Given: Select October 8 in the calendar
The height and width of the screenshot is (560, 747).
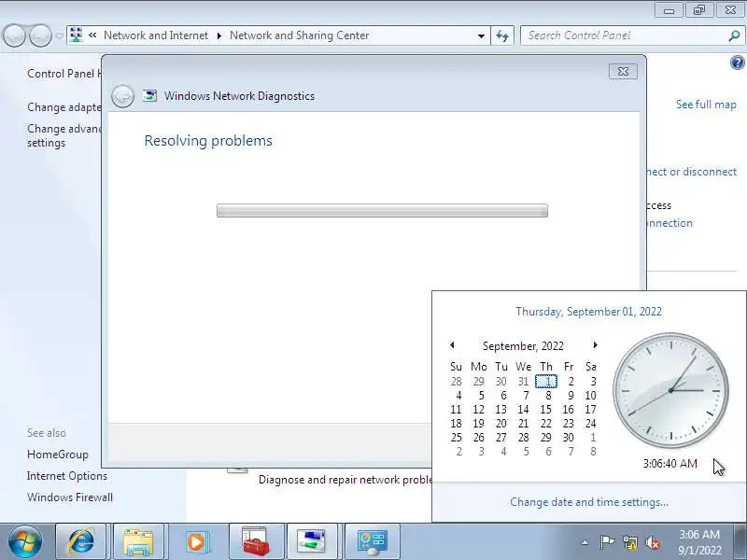Looking at the screenshot, I should click(x=593, y=452).
